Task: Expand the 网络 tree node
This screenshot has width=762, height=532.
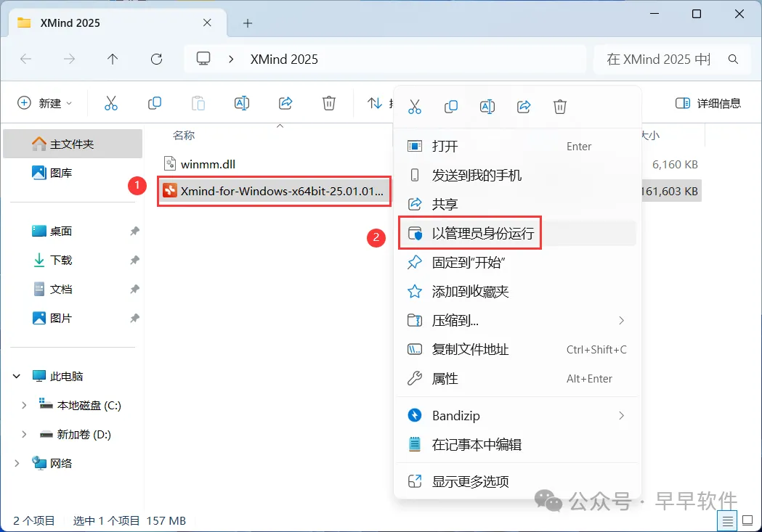Action: 17,464
